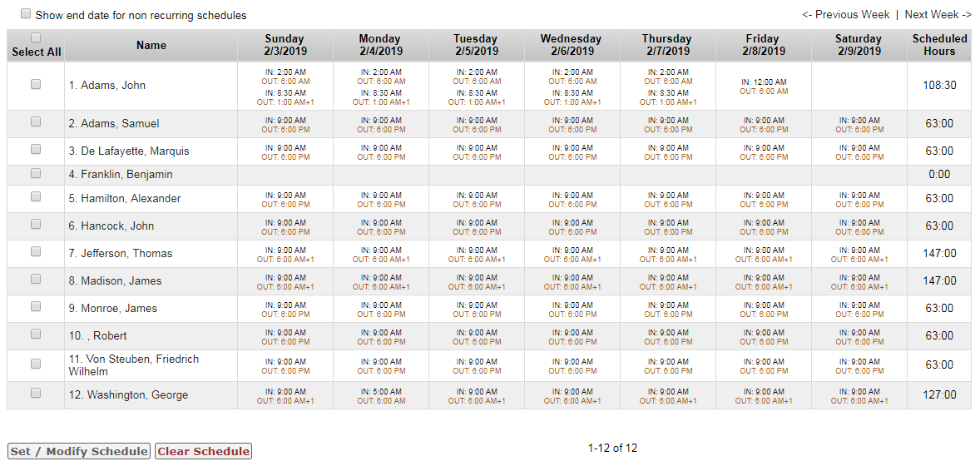
Task: Click the Set / Modify Schedule button
Action: [x=79, y=452]
